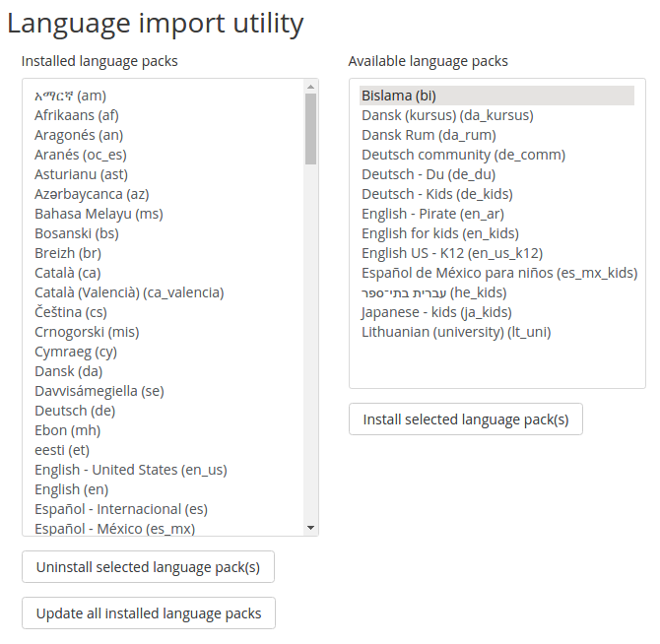Select Bislama (bi) in available packs
Viewport: 660px width, 644px height.
coord(496,96)
